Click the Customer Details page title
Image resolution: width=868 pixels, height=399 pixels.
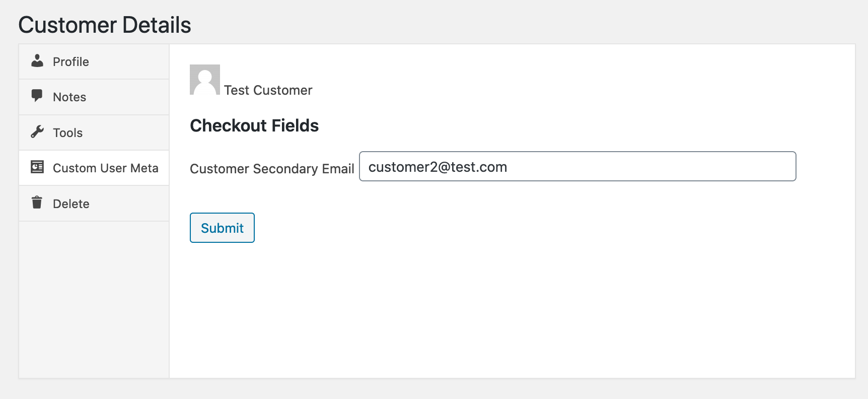[105, 25]
